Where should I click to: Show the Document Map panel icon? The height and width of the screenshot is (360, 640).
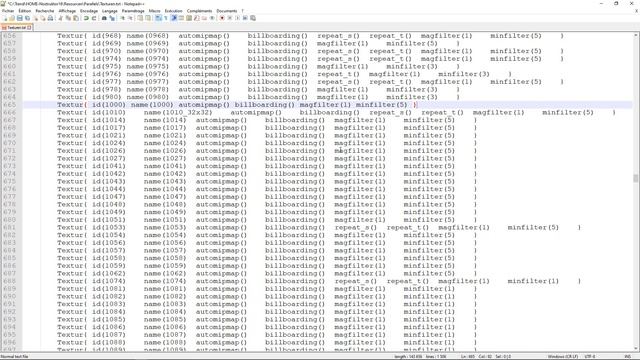(x=189, y=18)
